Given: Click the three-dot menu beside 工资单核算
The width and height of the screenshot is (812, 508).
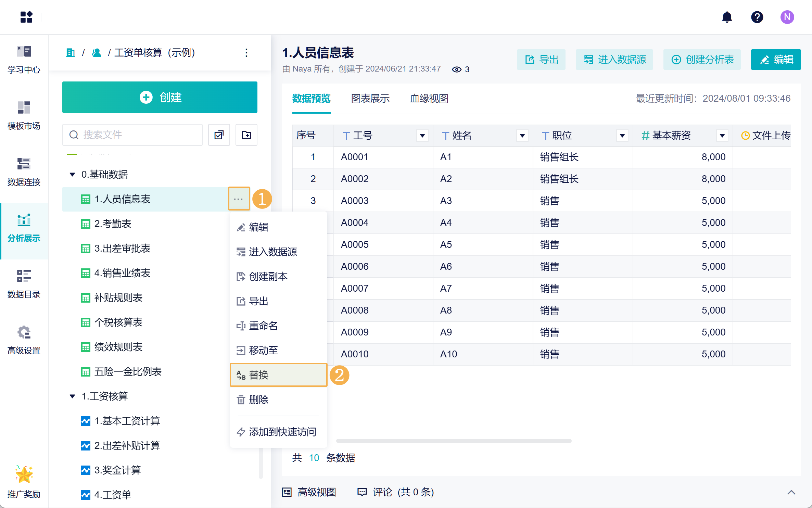Looking at the screenshot, I should pyautogui.click(x=246, y=53).
